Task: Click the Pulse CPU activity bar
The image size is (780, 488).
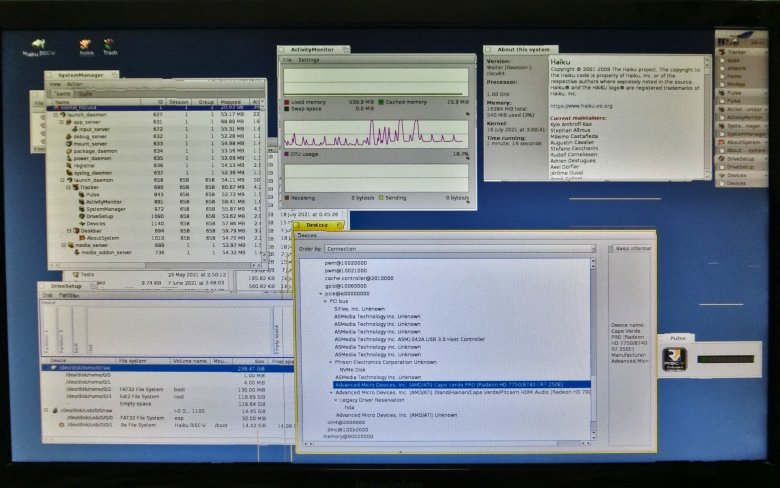Action: [726, 359]
